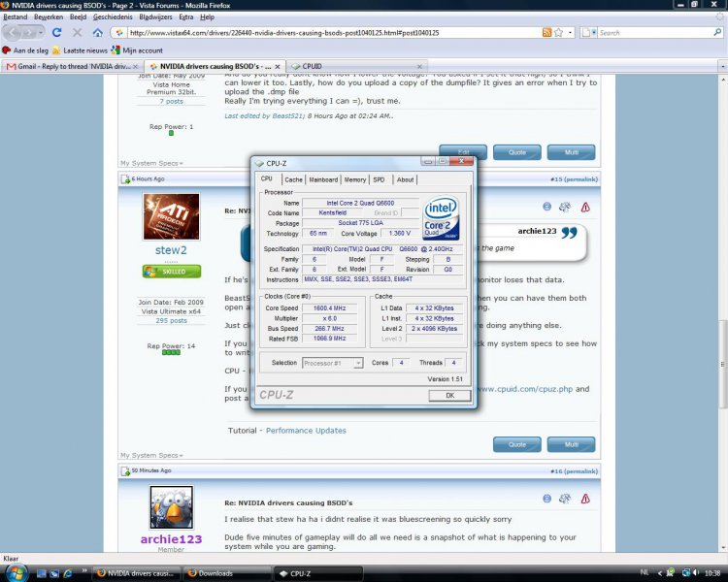Click blue round icon in post #16
The image size is (728, 582).
tap(546, 498)
